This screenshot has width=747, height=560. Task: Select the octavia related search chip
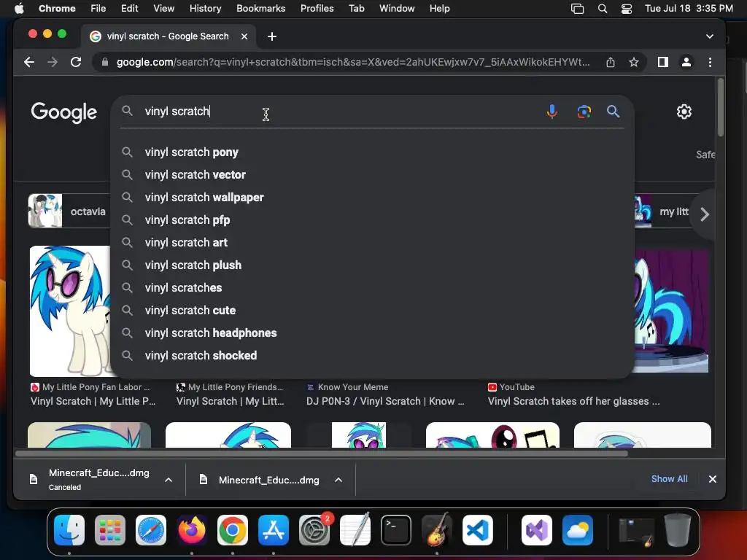coord(69,211)
